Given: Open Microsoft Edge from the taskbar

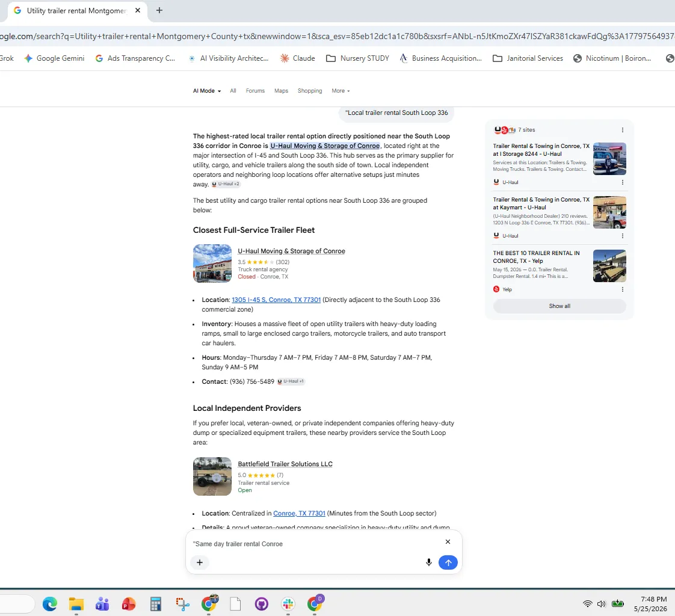Looking at the screenshot, I should (50, 605).
